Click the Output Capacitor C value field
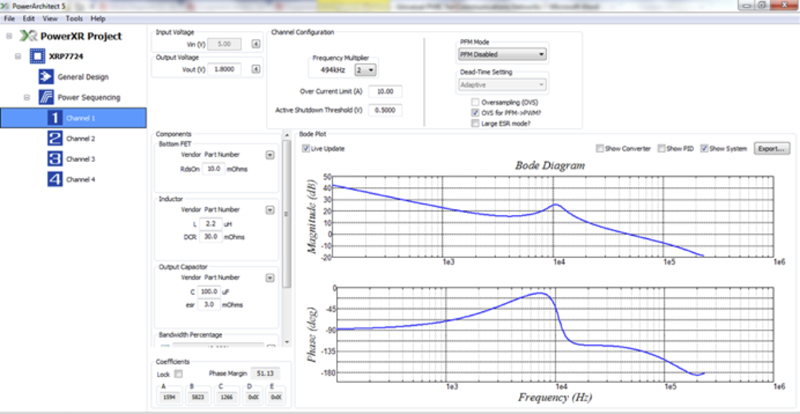Image resolution: width=800 pixels, height=414 pixels. (209, 291)
